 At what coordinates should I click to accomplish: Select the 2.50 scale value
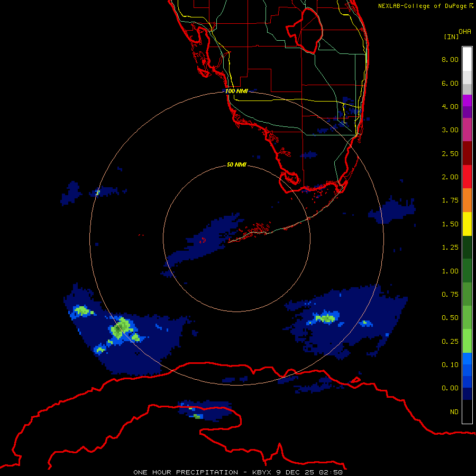(450, 153)
